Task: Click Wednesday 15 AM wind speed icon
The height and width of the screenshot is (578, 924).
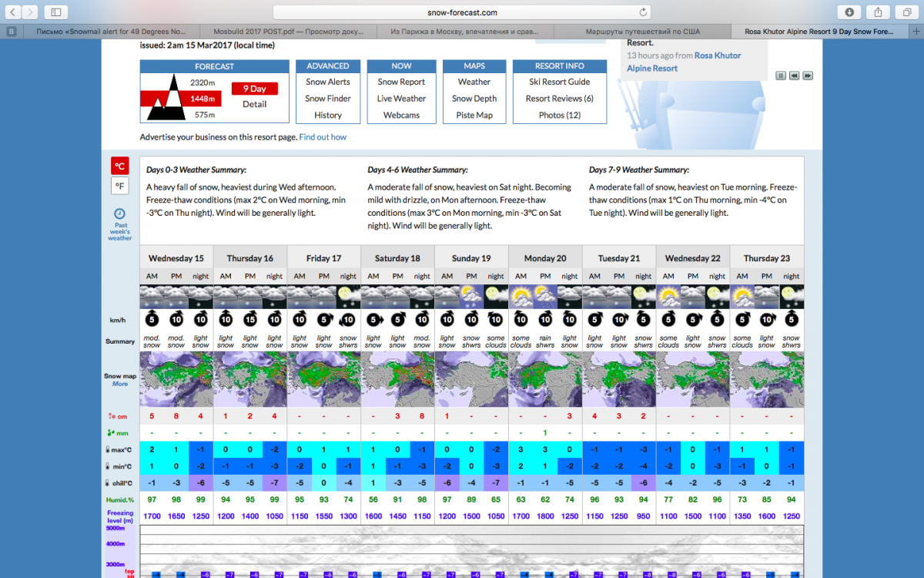Action: (x=152, y=319)
